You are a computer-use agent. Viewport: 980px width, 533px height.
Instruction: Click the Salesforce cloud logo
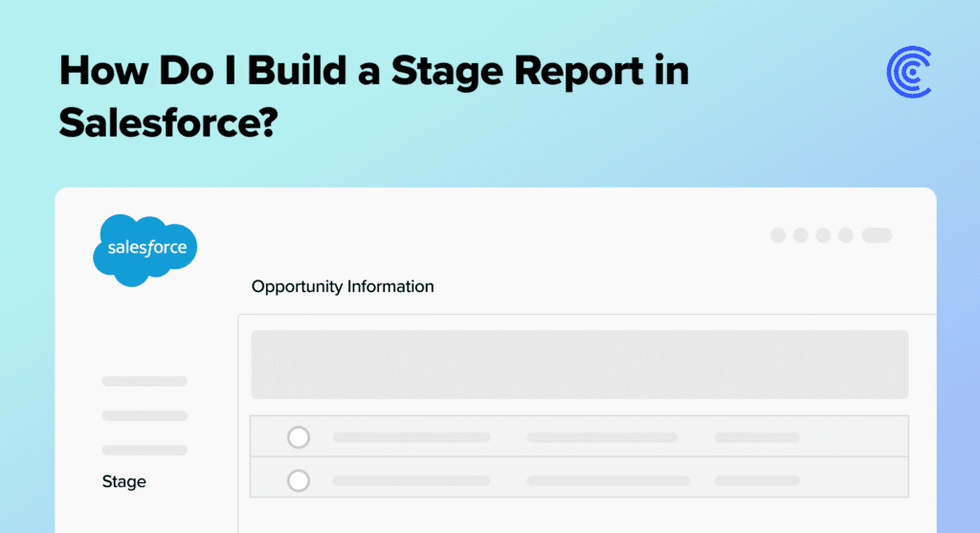click(x=145, y=250)
